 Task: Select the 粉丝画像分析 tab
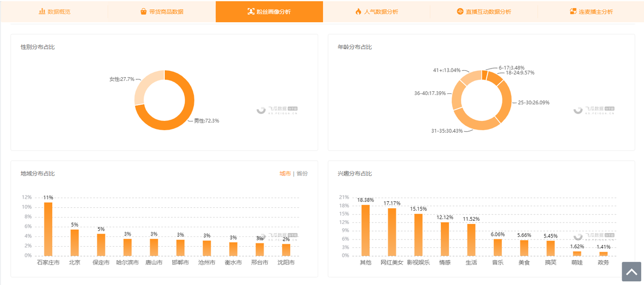[x=269, y=11]
